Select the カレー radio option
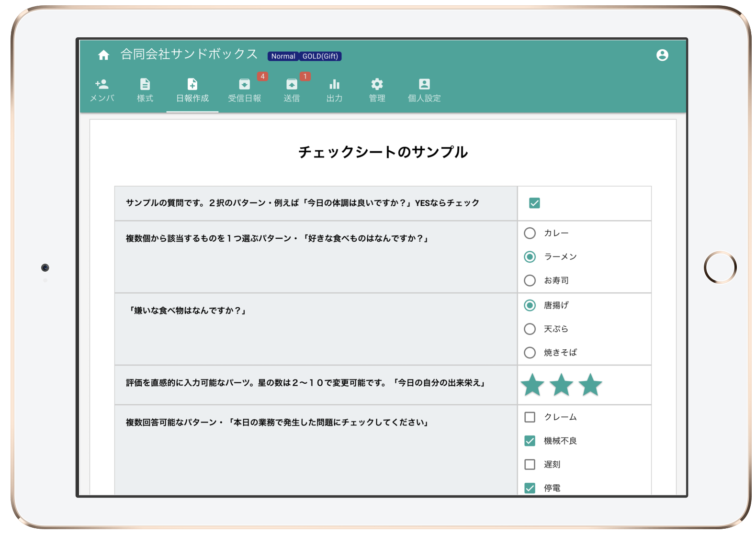Viewport: 756px width, 534px height. pos(530,233)
